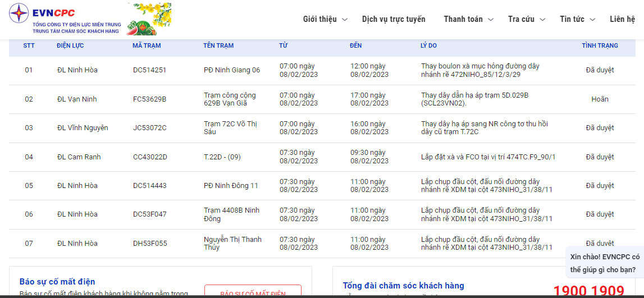Click the Tet flower banner image
The height and width of the screenshot is (298, 644).
pyautogui.click(x=149, y=19)
